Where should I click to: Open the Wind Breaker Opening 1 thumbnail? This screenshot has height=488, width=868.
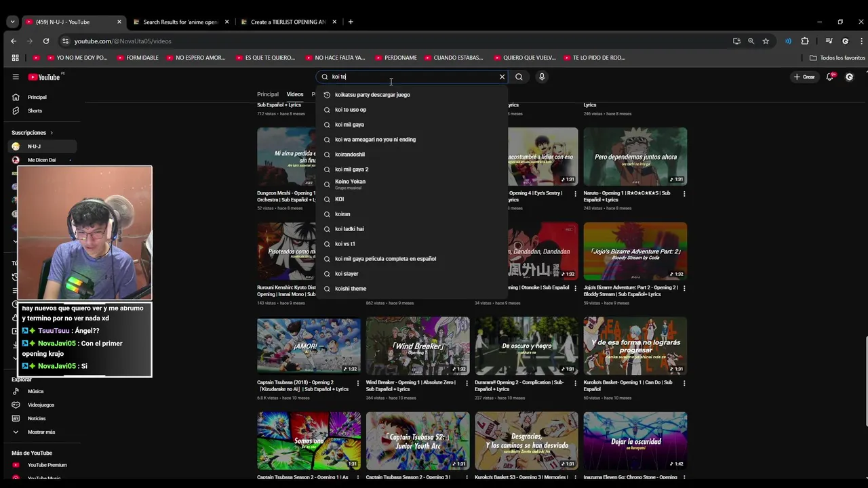pyautogui.click(x=418, y=346)
